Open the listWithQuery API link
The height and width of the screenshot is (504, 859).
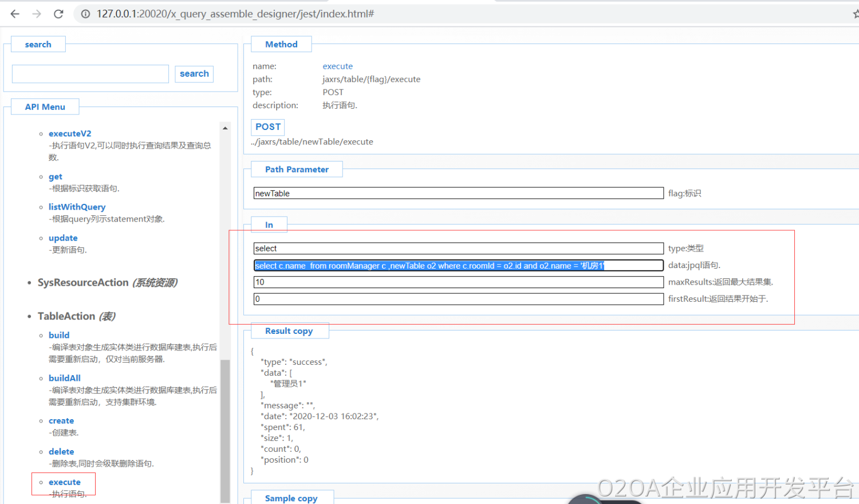(x=77, y=207)
